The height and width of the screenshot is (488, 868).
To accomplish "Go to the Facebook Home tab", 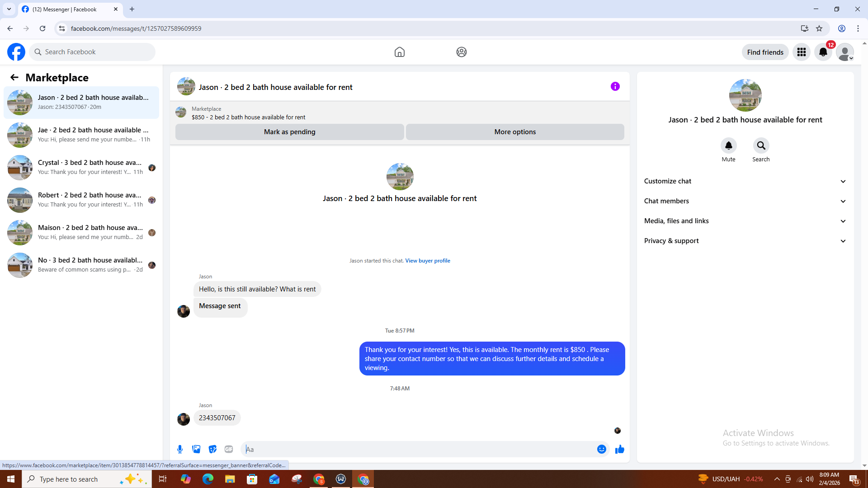I will point(399,52).
